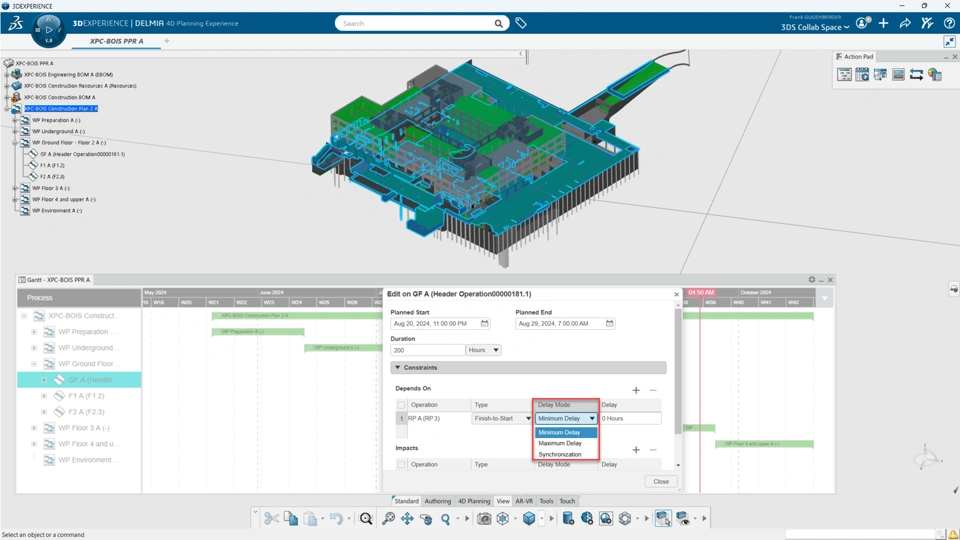Click the Paste icon in the bottom toolbar
This screenshot has height=540, width=960.
(310, 519)
